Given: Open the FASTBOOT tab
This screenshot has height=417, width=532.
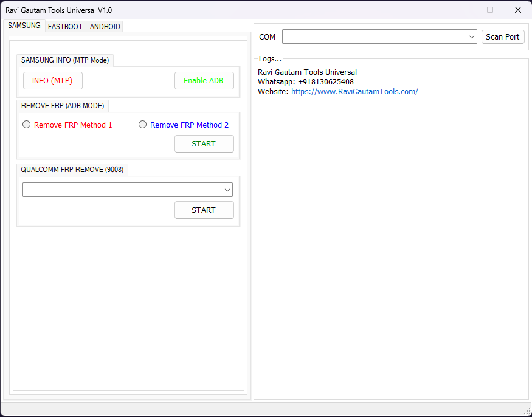Looking at the screenshot, I should coord(65,27).
